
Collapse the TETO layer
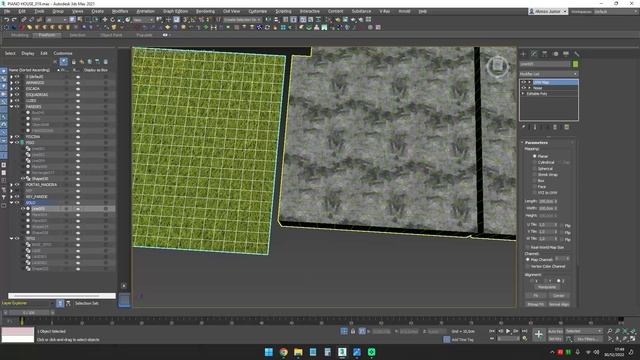tap(11, 238)
